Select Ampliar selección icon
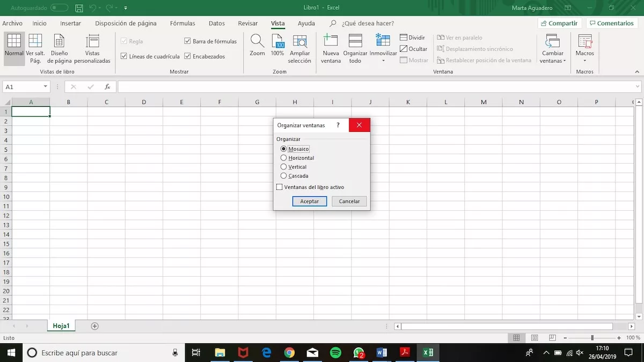 299,42
